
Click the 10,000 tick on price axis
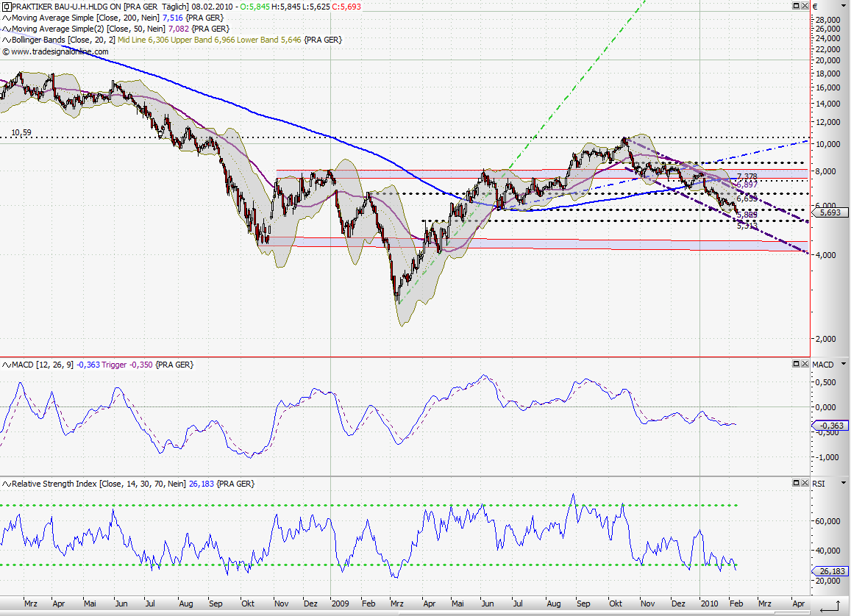pos(828,144)
